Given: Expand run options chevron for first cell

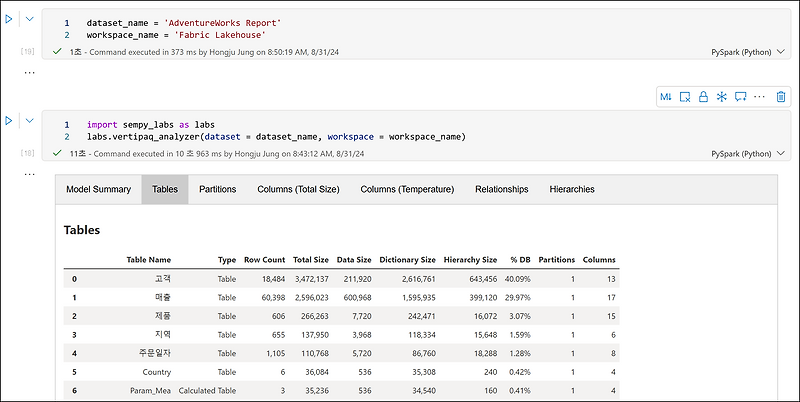Looking at the screenshot, I should (x=30, y=20).
